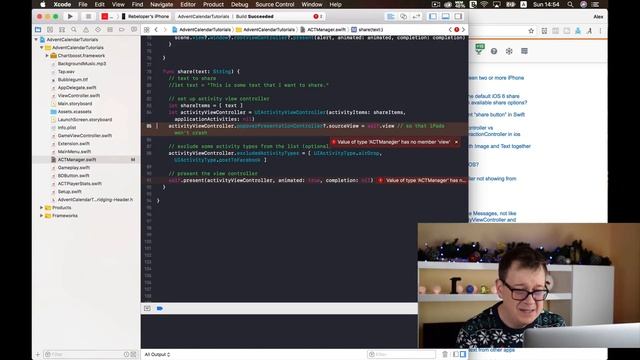This screenshot has height=360, width=640.
Task: Go forward in editor history
Action: [165, 29]
